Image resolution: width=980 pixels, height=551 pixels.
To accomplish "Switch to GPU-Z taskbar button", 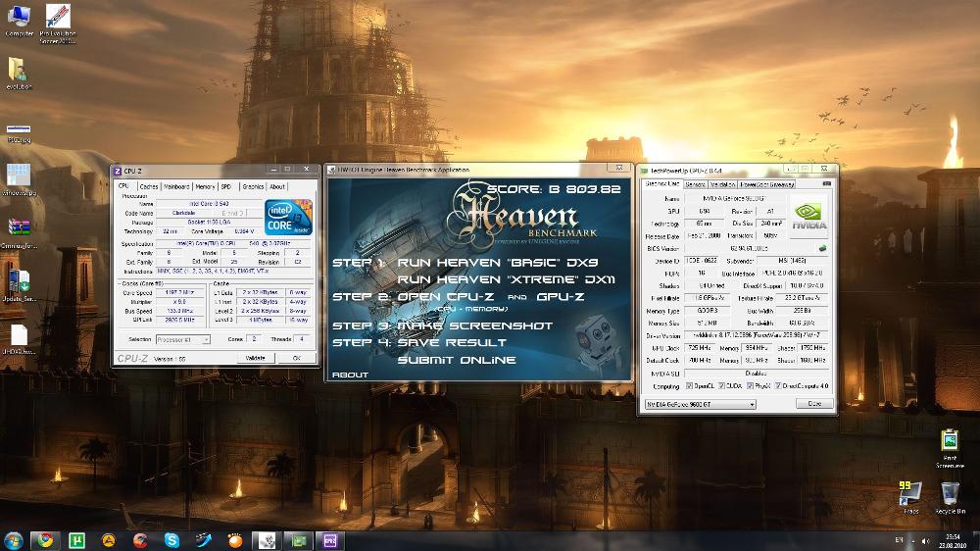I will [298, 540].
